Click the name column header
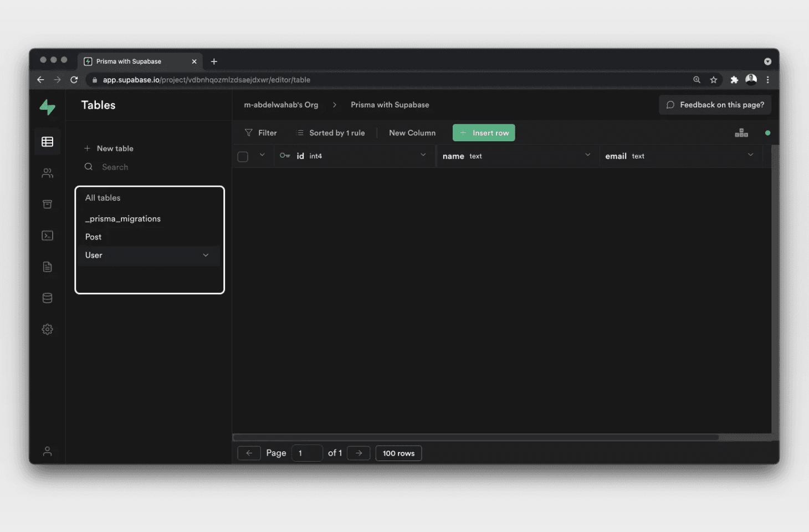 [518, 156]
